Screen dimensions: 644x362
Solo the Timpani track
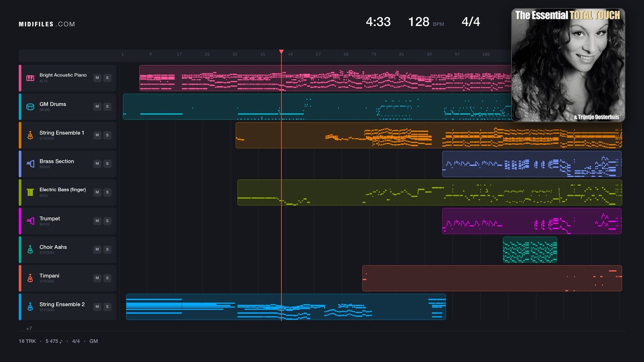[107, 278]
